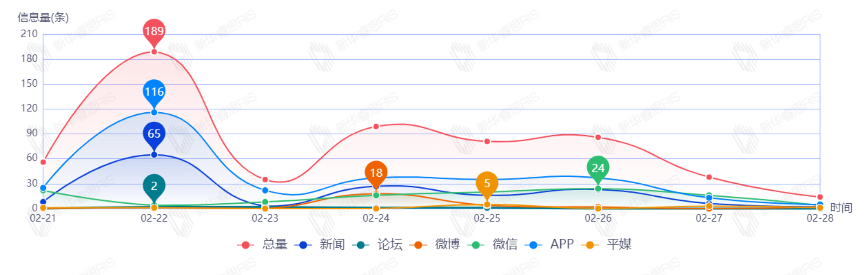Image resolution: width=868 pixels, height=275 pixels.
Task: Select the orange 18 marker pin
Action: (376, 173)
